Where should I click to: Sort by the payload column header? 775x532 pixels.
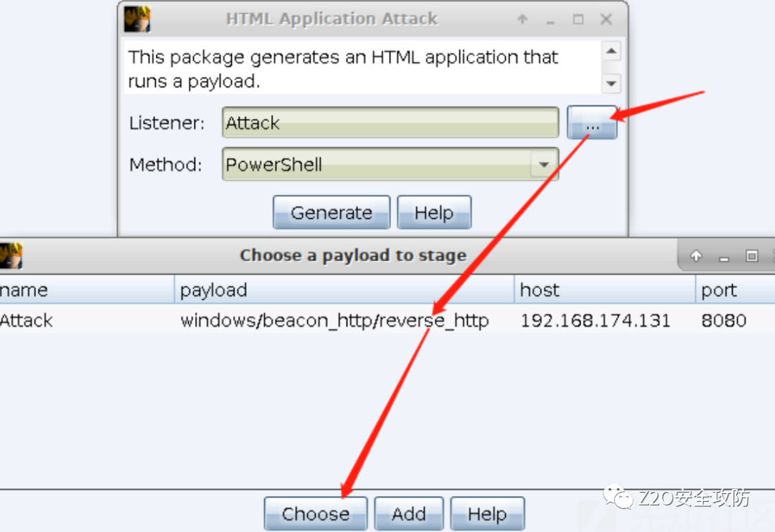[x=344, y=290]
